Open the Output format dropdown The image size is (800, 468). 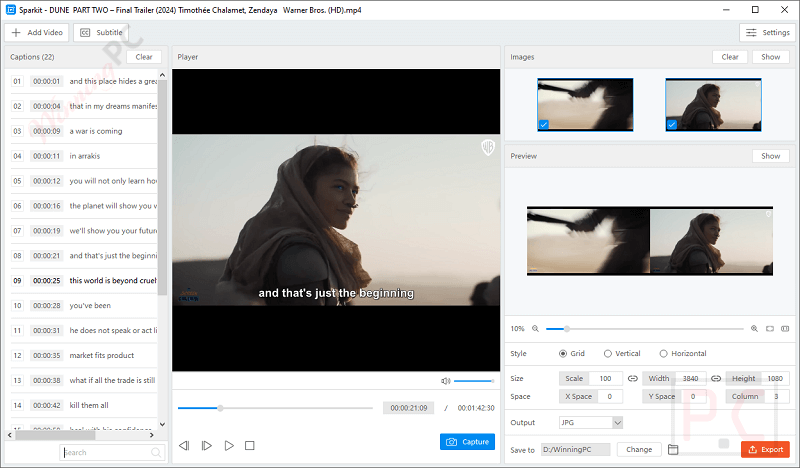[591, 422]
